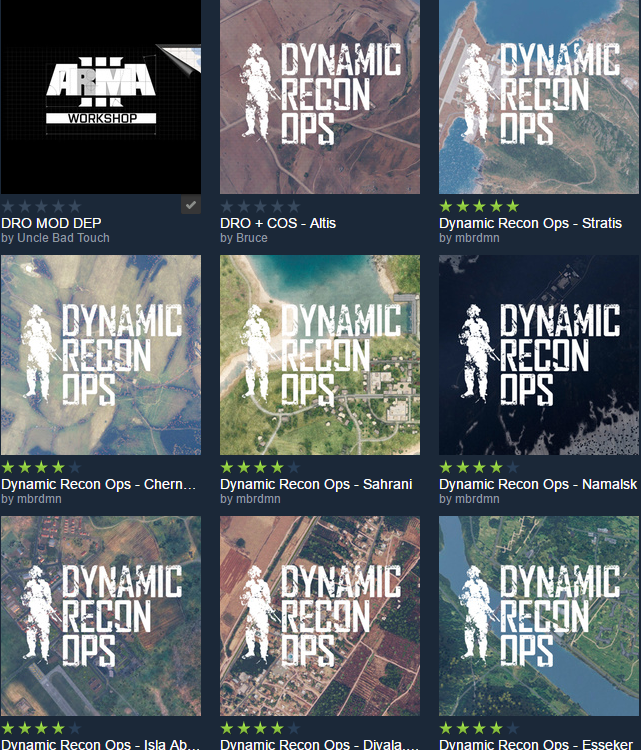Click the DRO MOD DEP title link
The image size is (641, 750).
[51, 223]
